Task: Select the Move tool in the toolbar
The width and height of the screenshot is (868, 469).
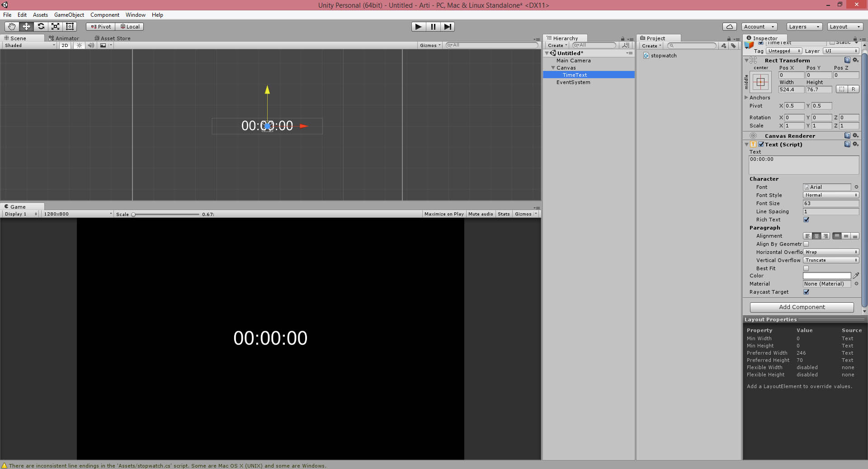Action: (x=26, y=27)
